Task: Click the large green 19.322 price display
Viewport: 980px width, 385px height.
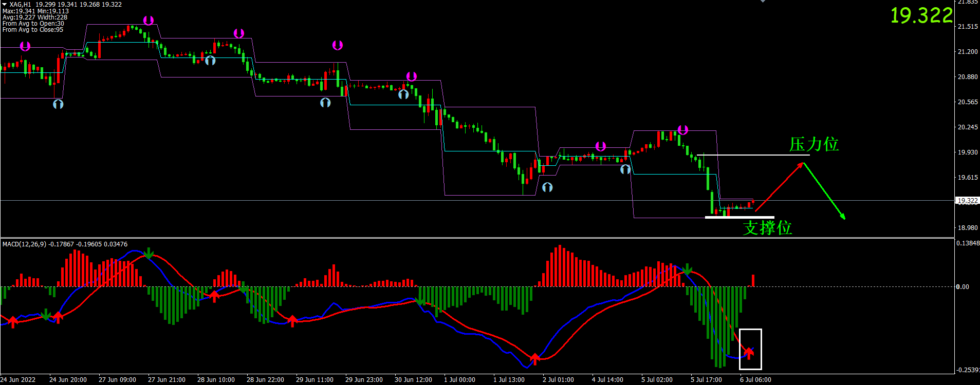Action: click(921, 16)
